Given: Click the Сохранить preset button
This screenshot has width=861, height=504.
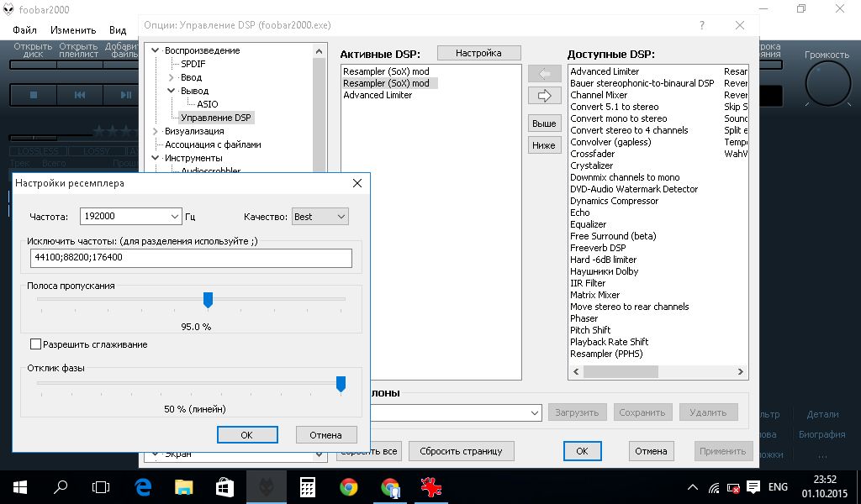Looking at the screenshot, I should (x=642, y=412).
